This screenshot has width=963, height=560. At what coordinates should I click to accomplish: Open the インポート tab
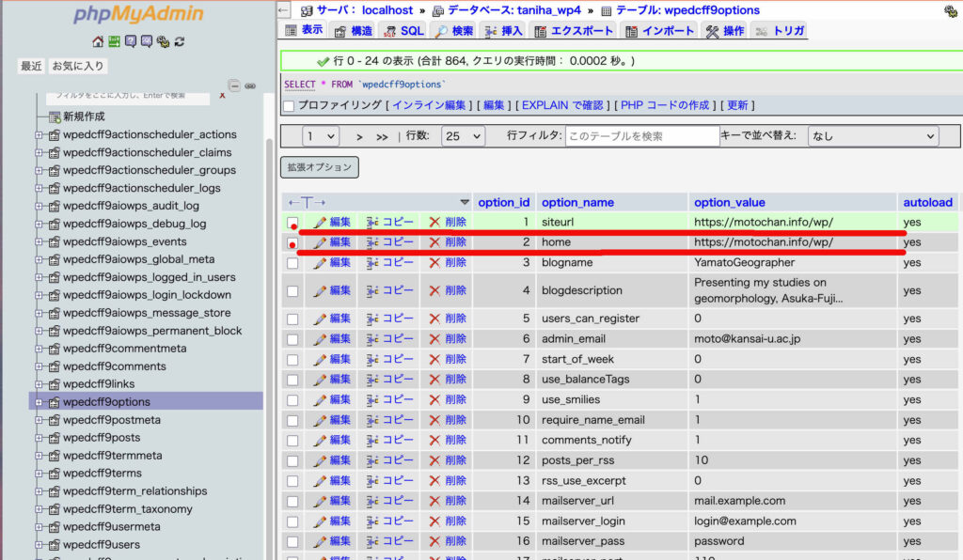[x=659, y=31]
